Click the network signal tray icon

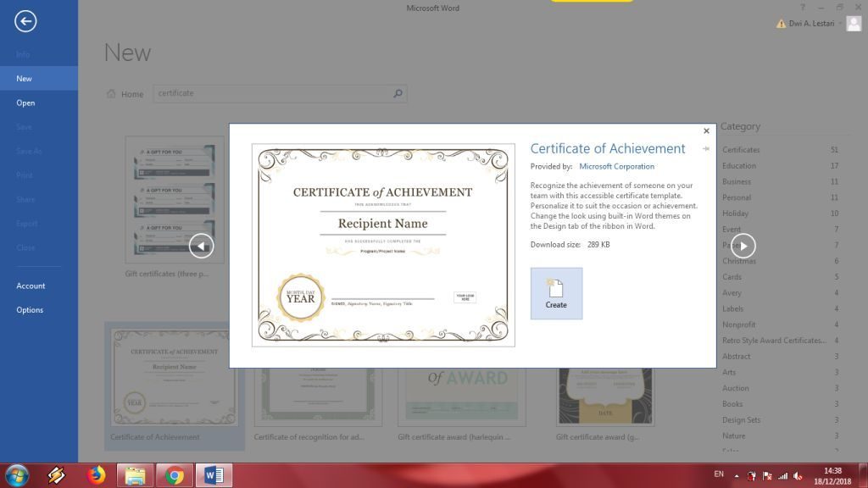[x=782, y=476]
